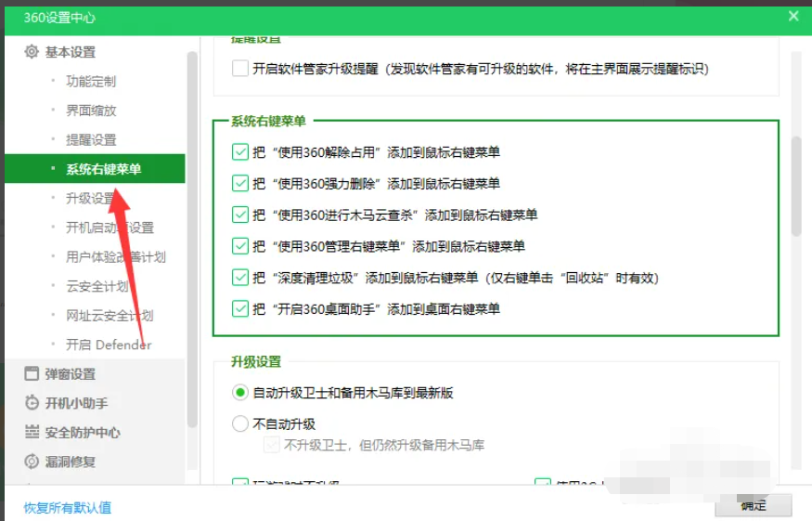This screenshot has height=521, width=812.
Task: Click 恢复所有默认值 link
Action: click(68, 507)
